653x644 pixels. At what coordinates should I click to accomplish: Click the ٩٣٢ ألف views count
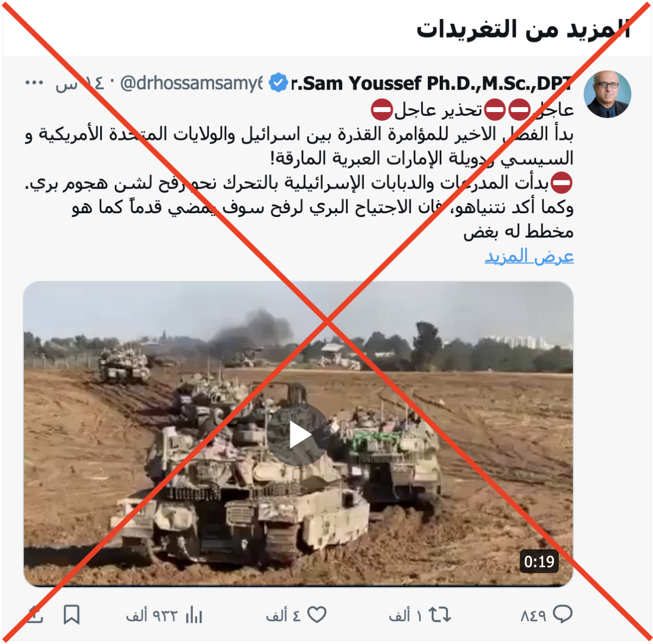[152, 615]
